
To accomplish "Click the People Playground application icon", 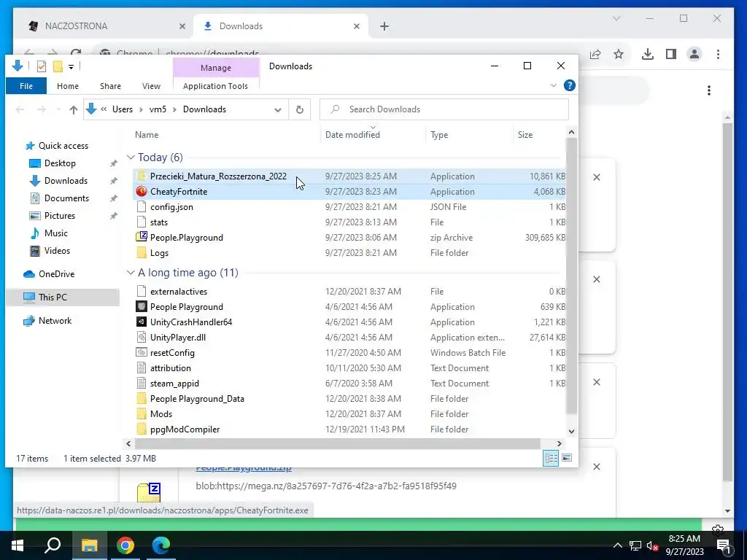I will [142, 307].
